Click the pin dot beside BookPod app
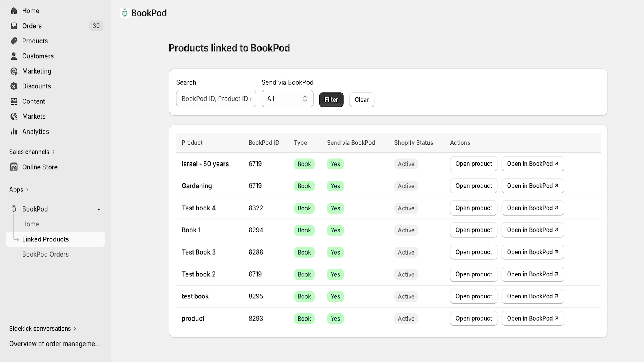Viewport: 644px width, 362px height. click(99, 210)
